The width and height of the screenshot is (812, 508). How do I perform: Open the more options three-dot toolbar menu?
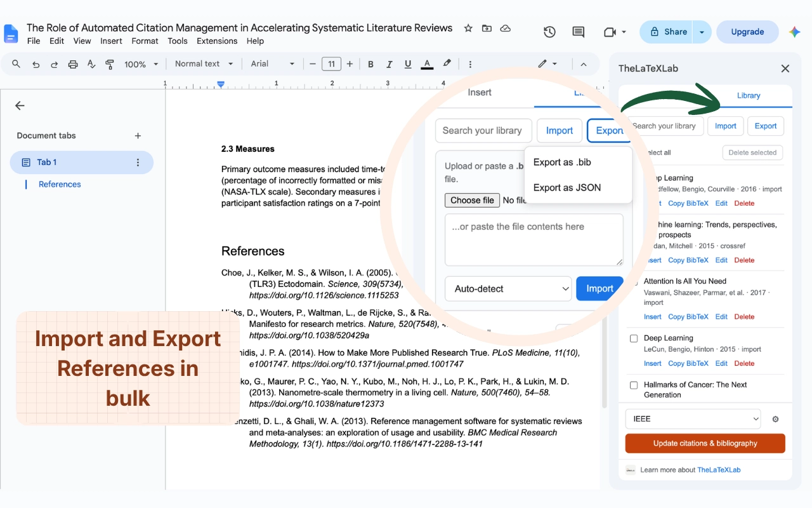pyautogui.click(x=470, y=64)
